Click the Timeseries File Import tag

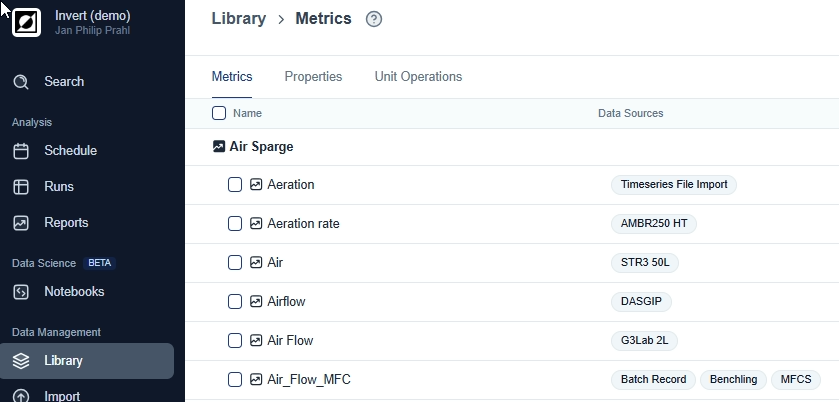pos(674,185)
